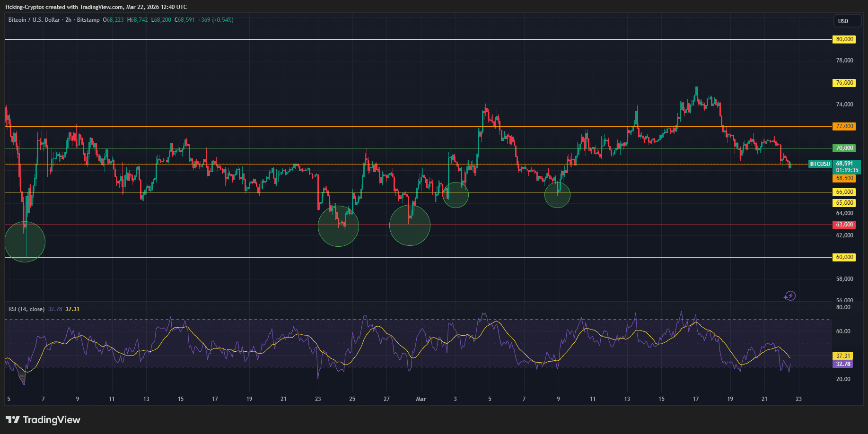
Task: Click the 80,000 price scale label
Action: 844,39
